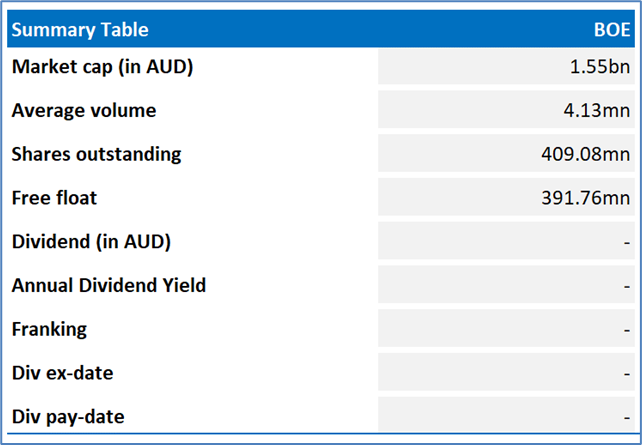Viewport: 642px width, 445px height.
Task: Select the Div pay-date value cell
Action: 506,416
